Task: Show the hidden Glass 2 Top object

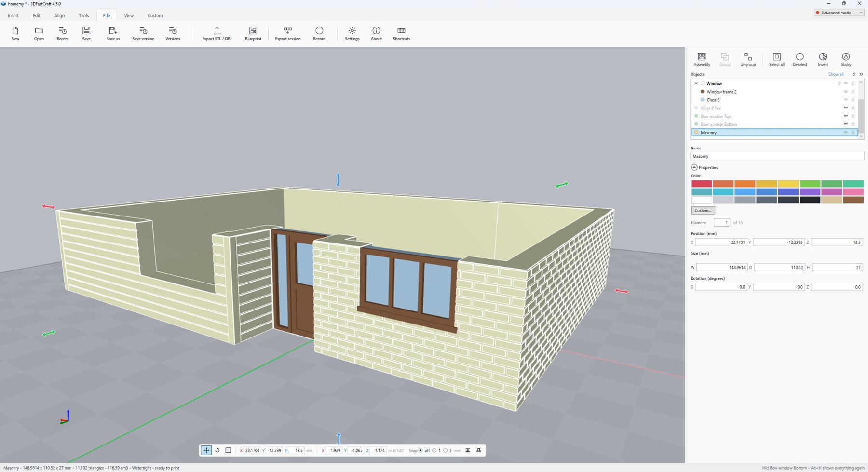Action: [x=845, y=108]
